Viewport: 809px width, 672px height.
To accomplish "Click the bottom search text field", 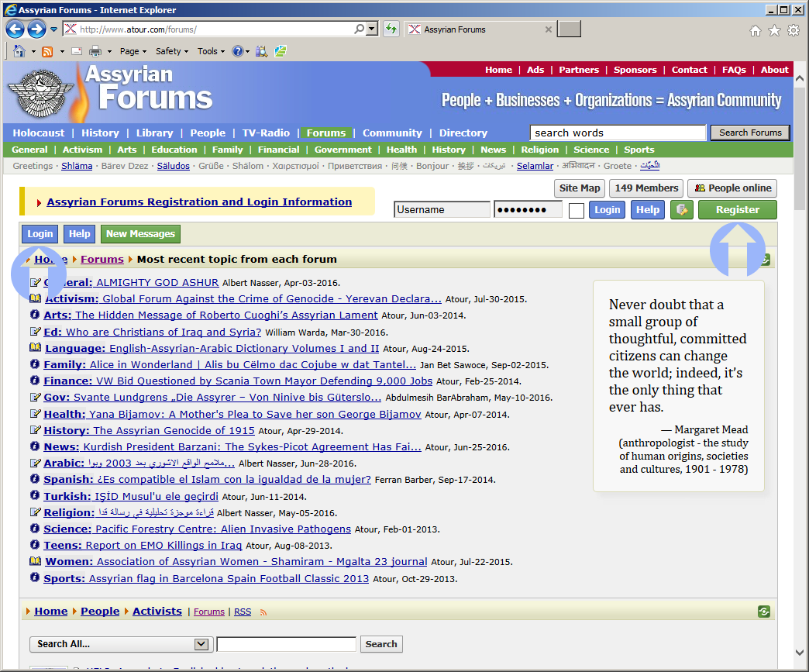I will (287, 644).
